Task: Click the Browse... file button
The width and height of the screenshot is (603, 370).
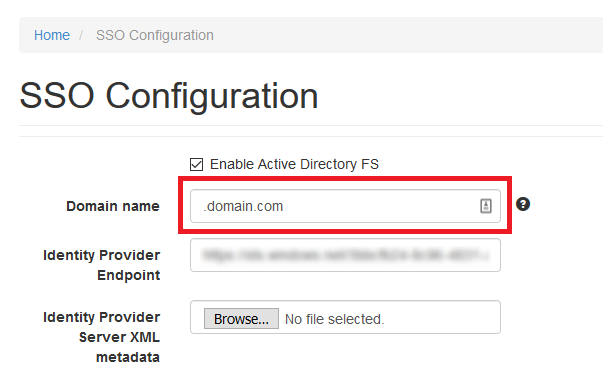Action: pos(241,318)
